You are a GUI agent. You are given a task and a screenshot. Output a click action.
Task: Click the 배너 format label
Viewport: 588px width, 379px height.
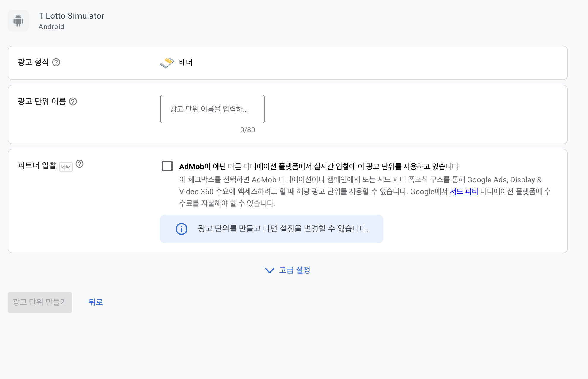tap(186, 63)
